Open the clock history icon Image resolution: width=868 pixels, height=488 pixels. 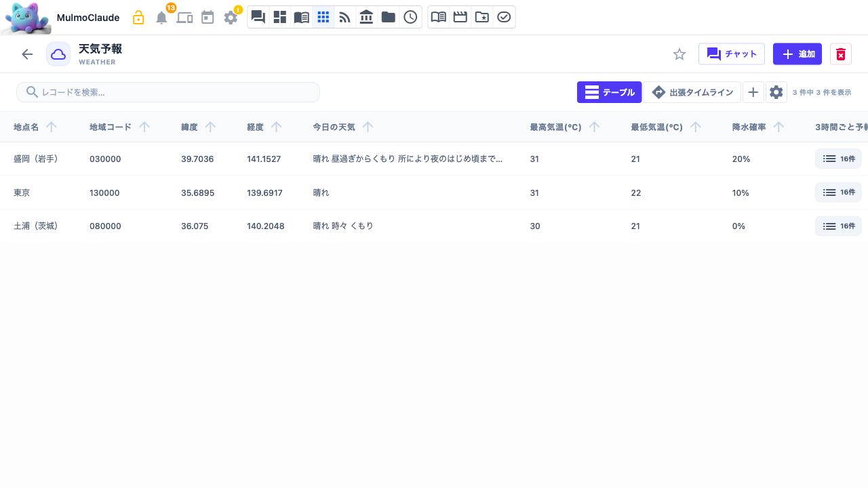pos(410,17)
